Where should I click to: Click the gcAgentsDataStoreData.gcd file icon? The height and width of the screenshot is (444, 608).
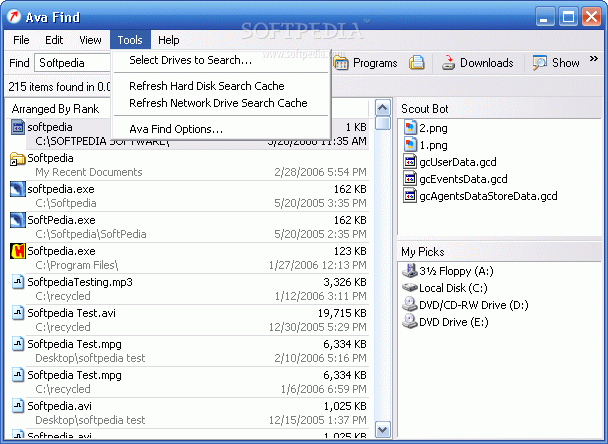(x=410, y=196)
